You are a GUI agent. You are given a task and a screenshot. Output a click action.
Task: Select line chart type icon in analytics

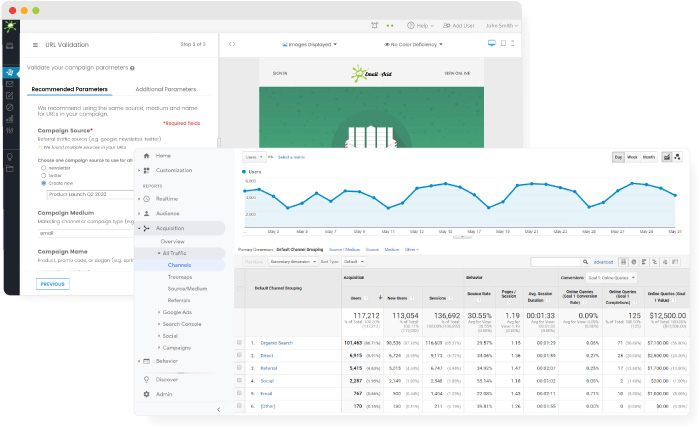[667, 157]
